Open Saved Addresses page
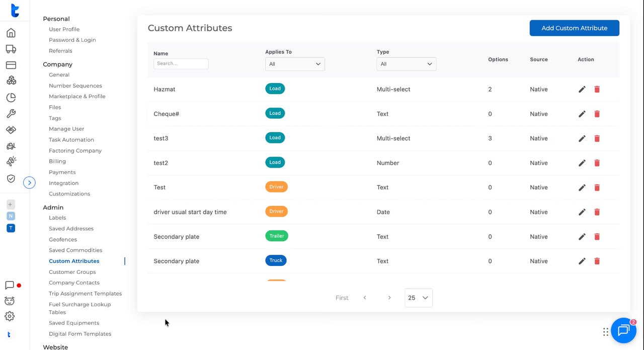 click(71, 229)
